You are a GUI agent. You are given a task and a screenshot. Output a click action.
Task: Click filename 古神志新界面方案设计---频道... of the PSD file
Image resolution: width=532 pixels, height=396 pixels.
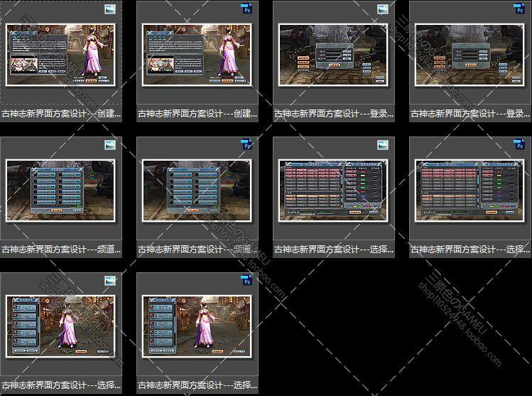(x=197, y=250)
